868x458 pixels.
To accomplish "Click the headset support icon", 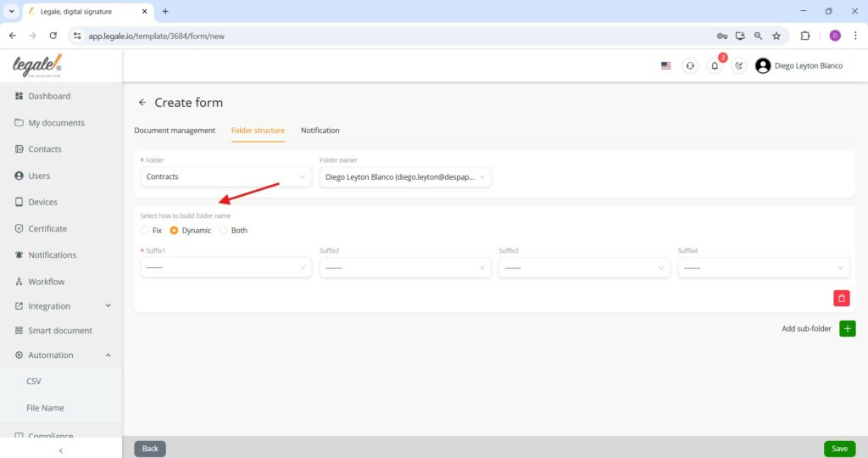I will point(690,65).
